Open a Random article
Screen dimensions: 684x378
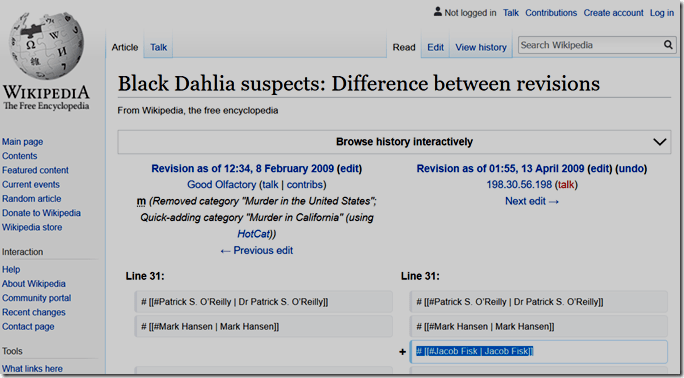coord(31,199)
